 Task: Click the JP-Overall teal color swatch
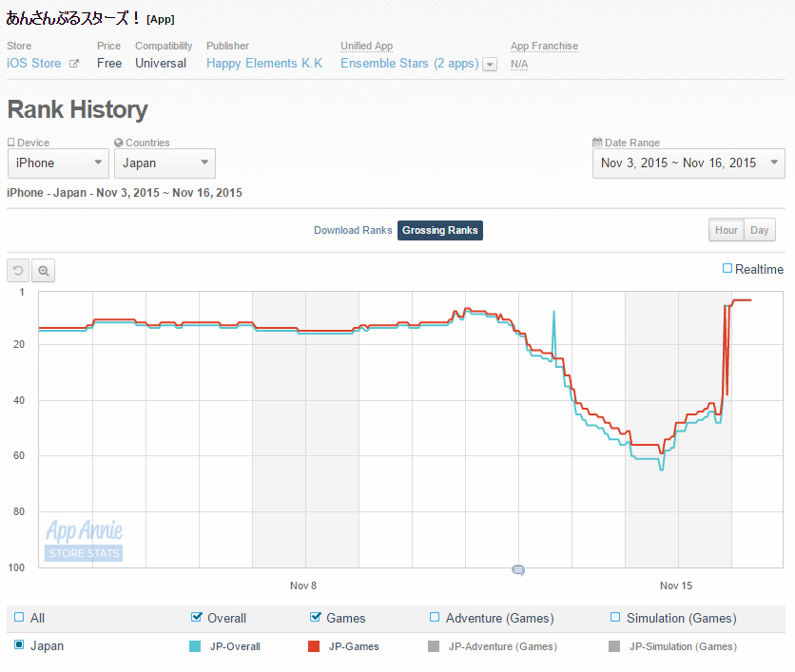point(195,646)
